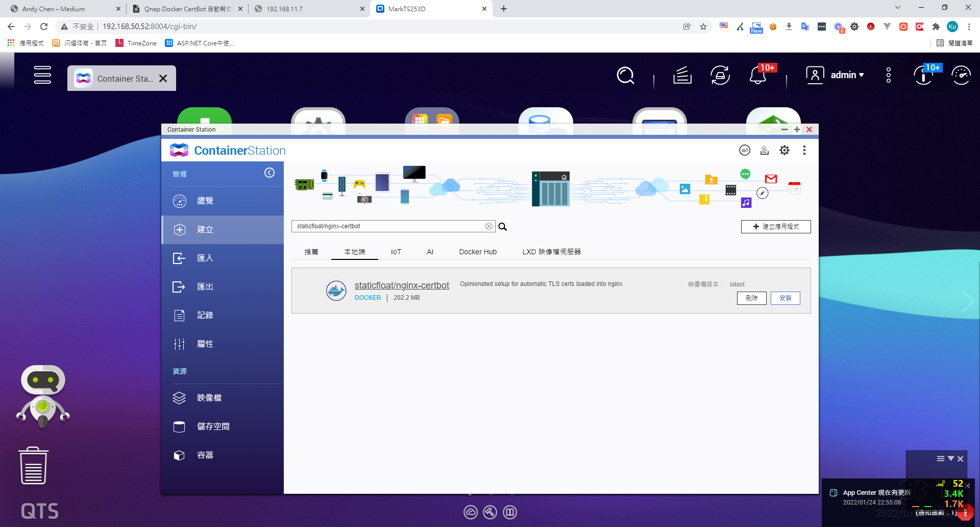The width and height of the screenshot is (980, 527).
Task: Click the image search input field
Action: tap(388, 226)
